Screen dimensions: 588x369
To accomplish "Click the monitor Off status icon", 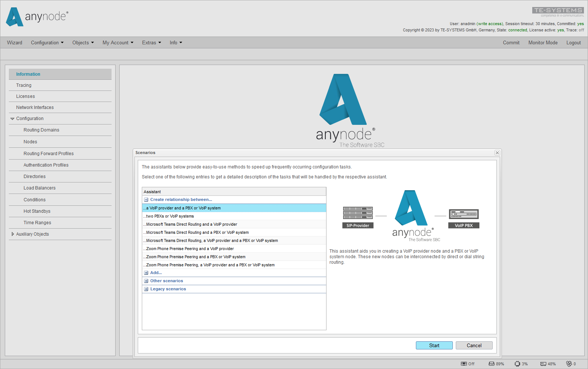I will pos(464,364).
